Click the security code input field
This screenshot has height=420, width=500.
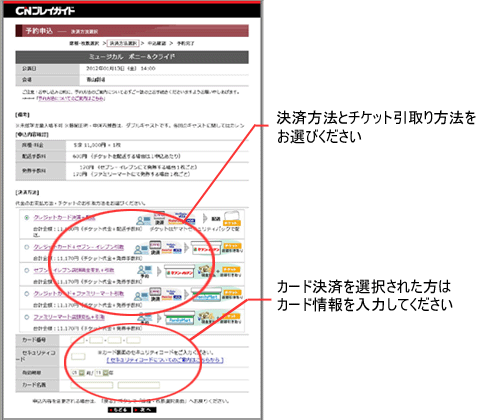coord(78,357)
